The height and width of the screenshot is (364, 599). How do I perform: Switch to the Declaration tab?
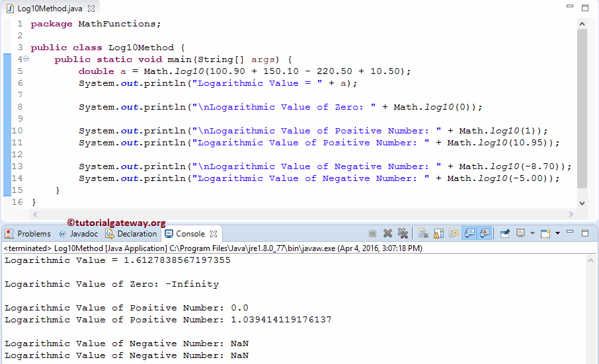tap(131, 234)
